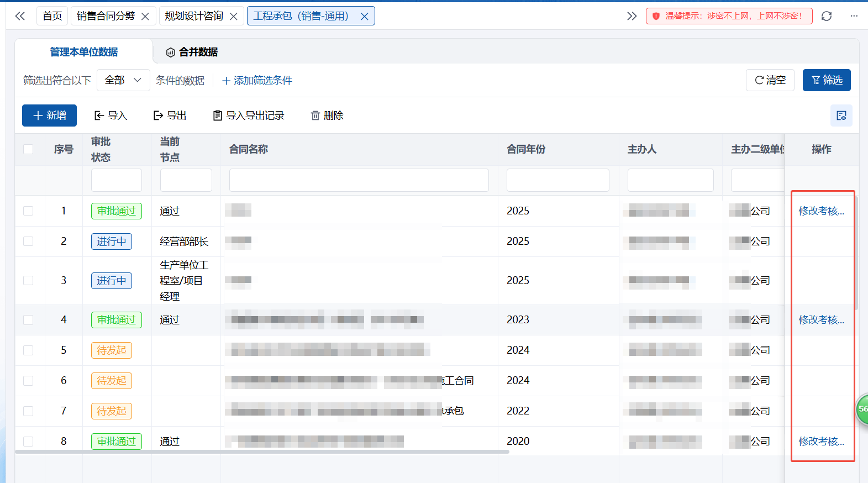Click the 删除 trash button
The width and height of the screenshot is (868, 483).
(x=327, y=116)
